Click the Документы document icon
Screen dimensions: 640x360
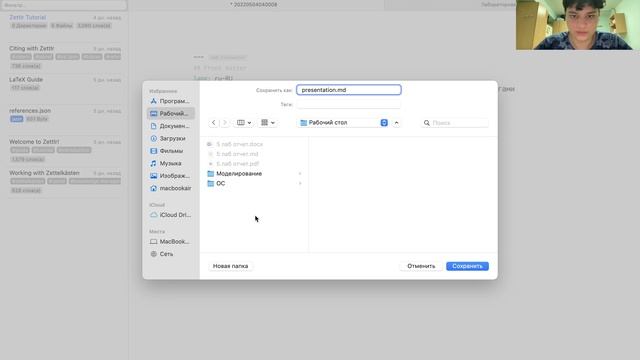point(153,126)
